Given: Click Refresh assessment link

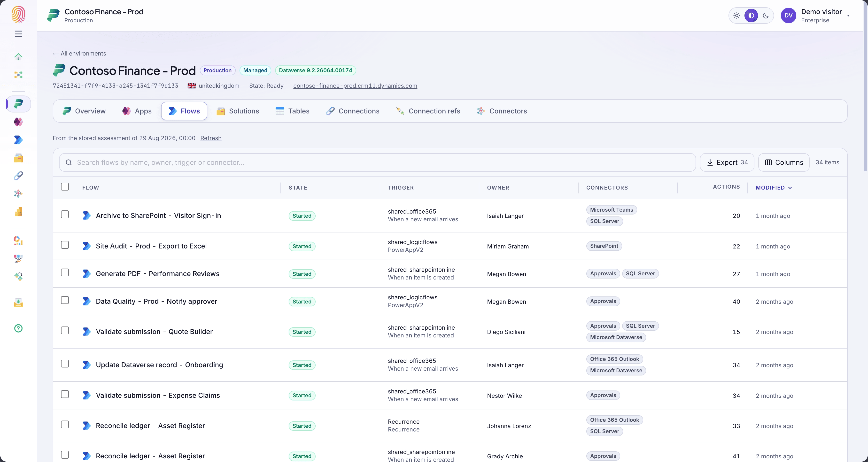Looking at the screenshot, I should point(211,138).
